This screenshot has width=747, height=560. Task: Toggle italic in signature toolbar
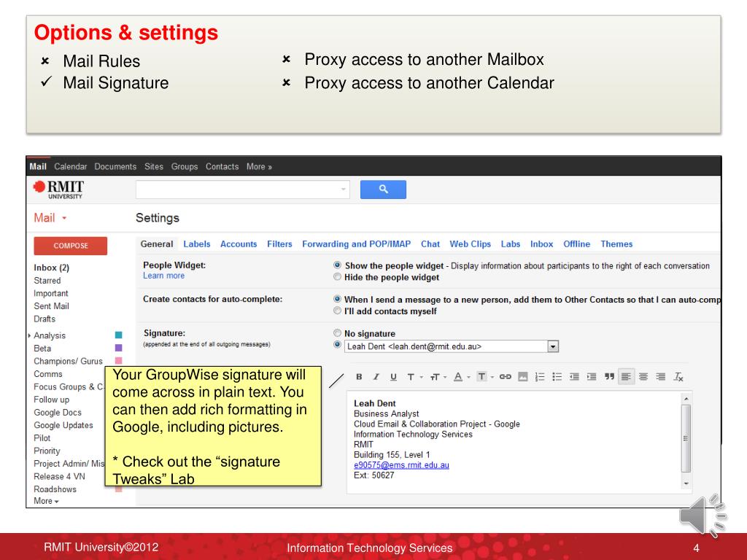pyautogui.click(x=376, y=377)
